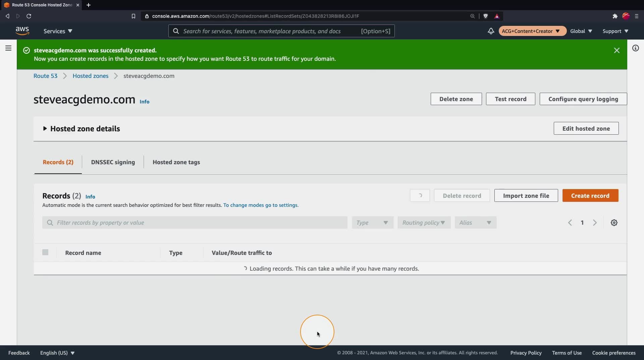Open a new browser tab
This screenshot has width=644, height=360.
(89, 5)
